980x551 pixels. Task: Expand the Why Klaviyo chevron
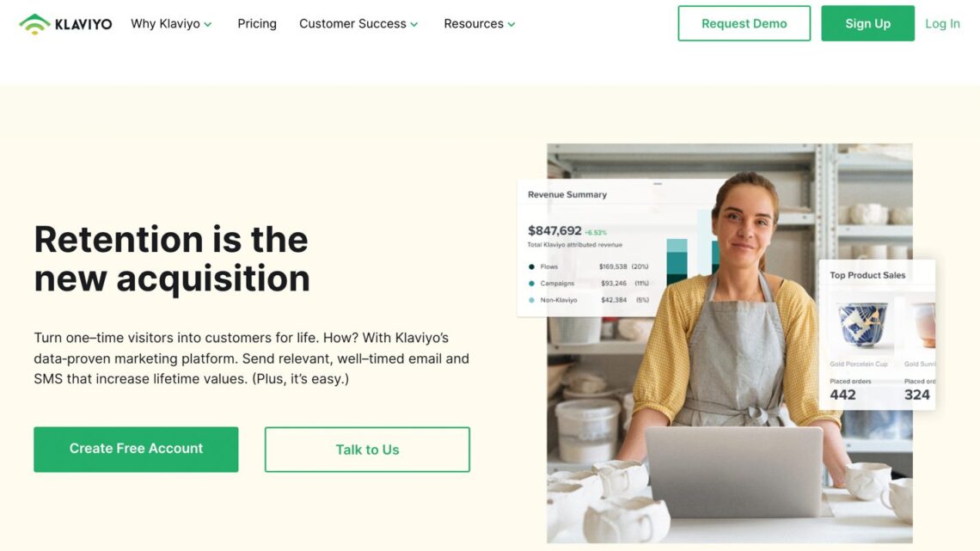[208, 24]
